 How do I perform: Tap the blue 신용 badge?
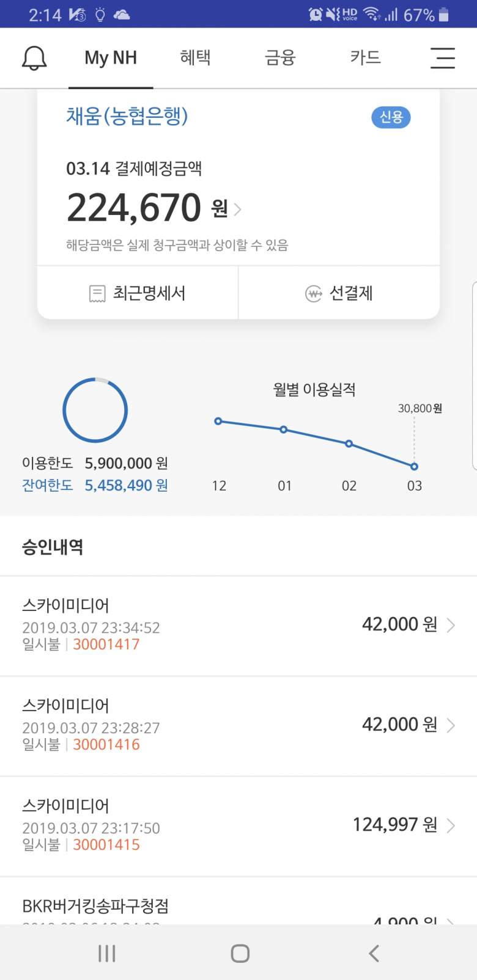coord(391,117)
